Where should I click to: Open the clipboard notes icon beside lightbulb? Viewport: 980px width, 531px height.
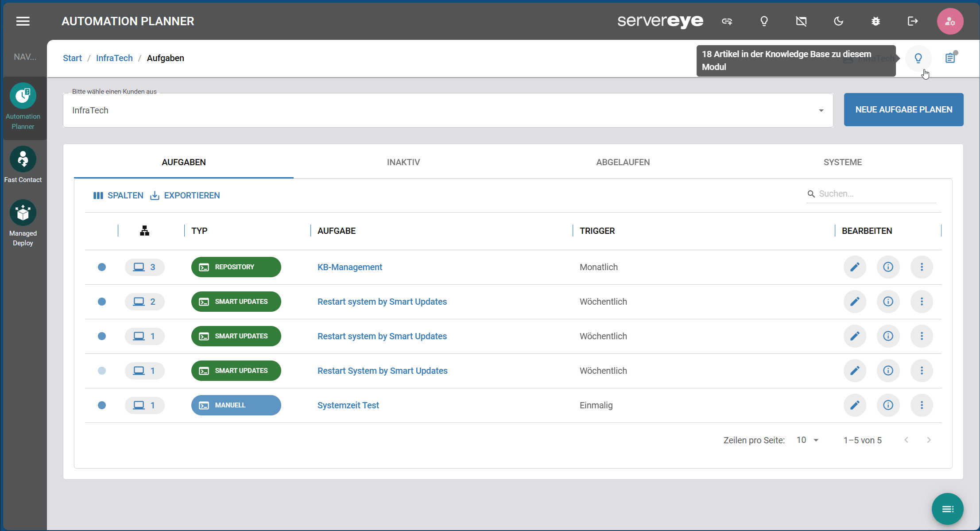950,58
